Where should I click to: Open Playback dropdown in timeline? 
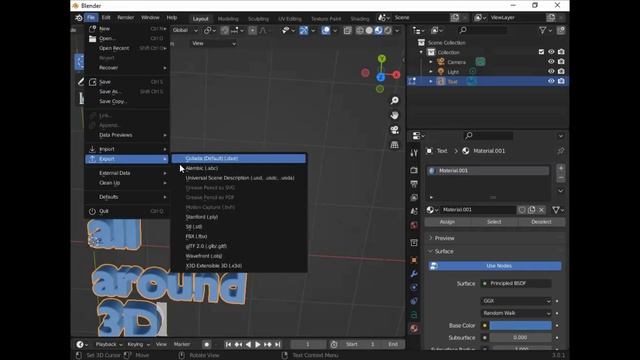(109, 344)
